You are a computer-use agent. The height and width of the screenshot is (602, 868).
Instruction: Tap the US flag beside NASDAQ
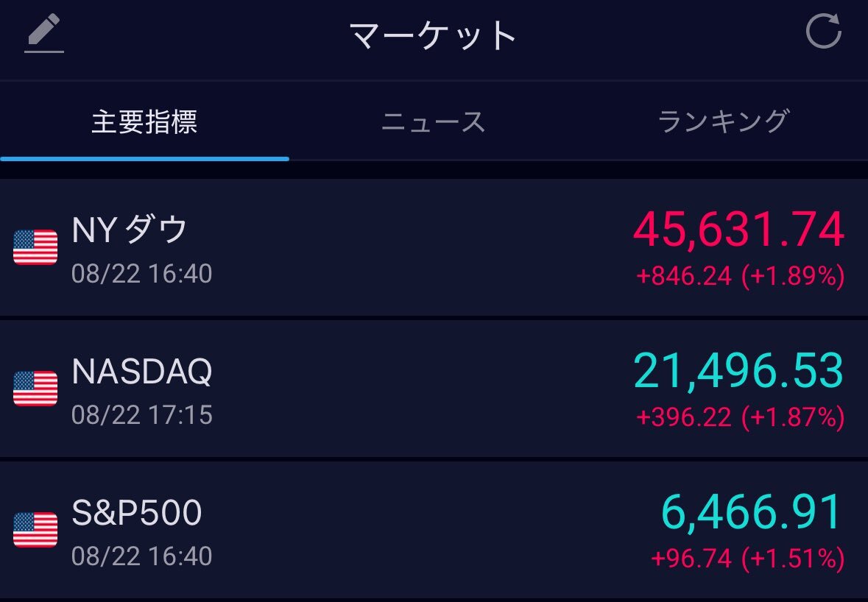click(35, 389)
